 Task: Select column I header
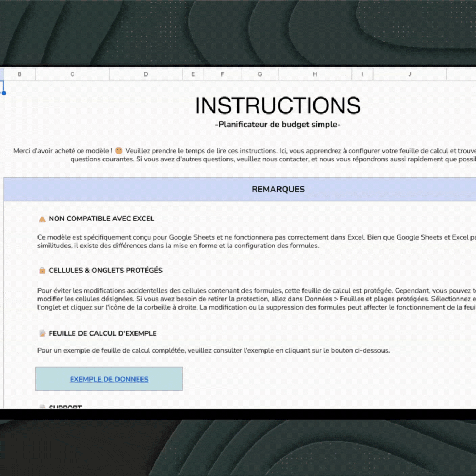pyautogui.click(x=363, y=74)
